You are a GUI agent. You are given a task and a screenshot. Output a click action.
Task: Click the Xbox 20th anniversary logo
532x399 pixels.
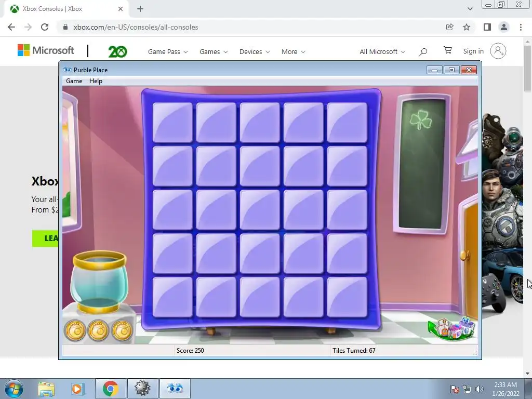tap(118, 51)
